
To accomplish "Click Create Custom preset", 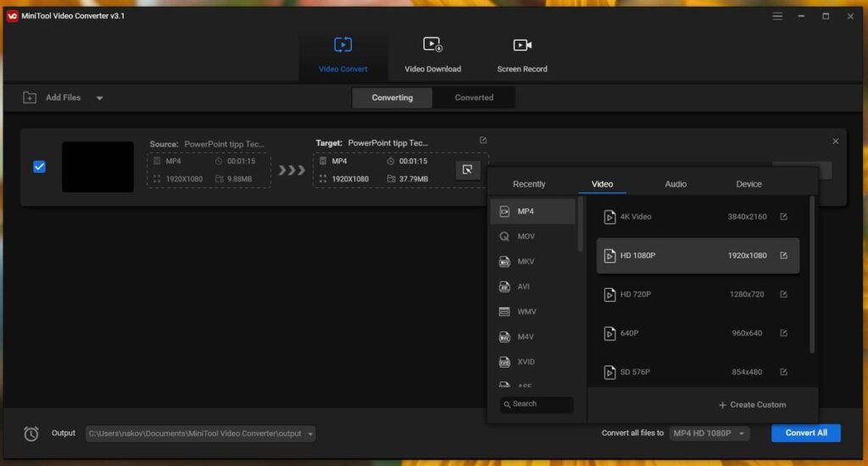I will pyautogui.click(x=752, y=404).
